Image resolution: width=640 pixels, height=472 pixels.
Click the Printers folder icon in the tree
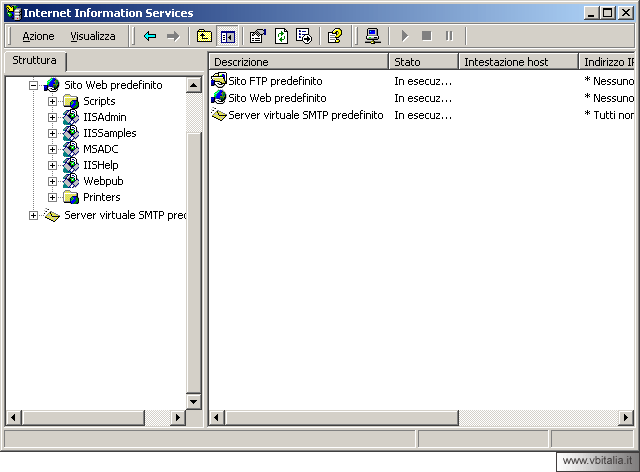pos(71,197)
